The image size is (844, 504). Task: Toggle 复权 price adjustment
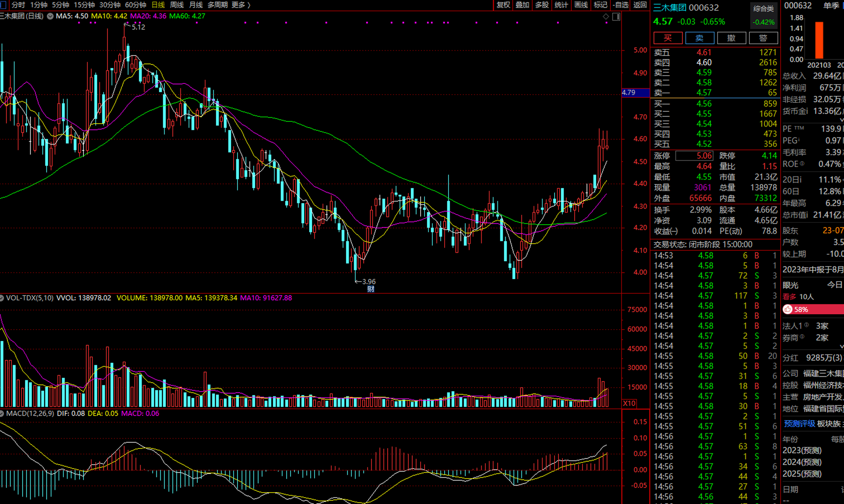(x=503, y=5)
